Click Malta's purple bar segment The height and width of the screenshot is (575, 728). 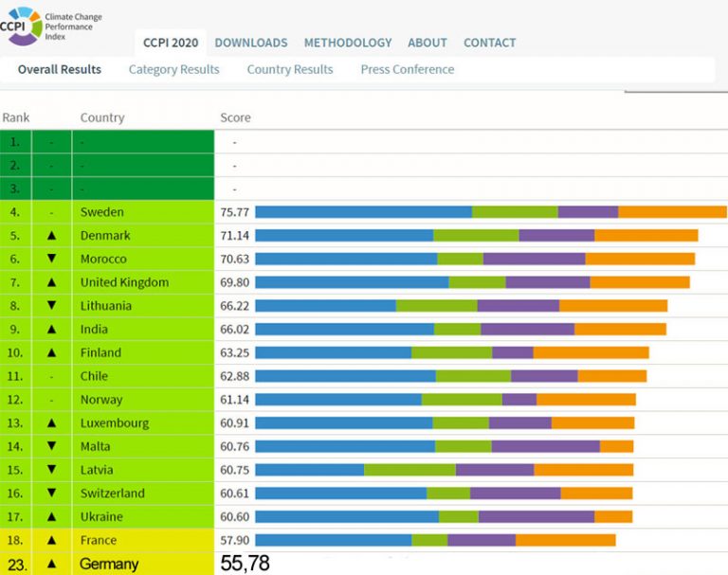(546, 446)
